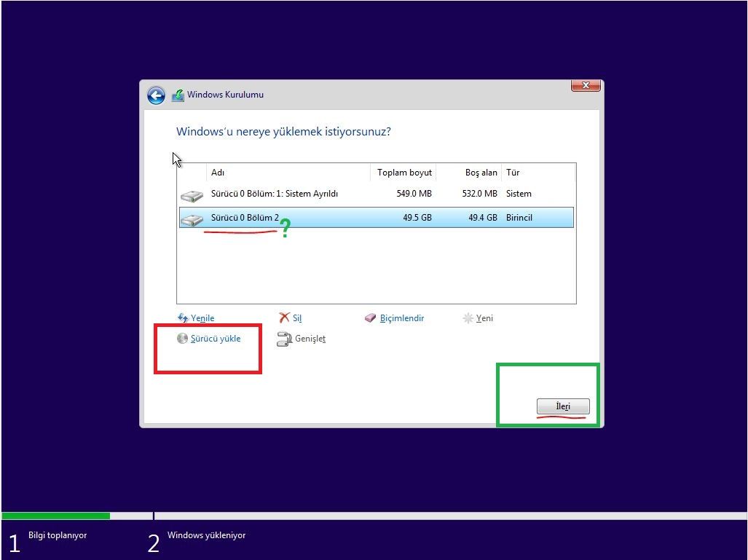This screenshot has height=560, width=748.
Task: Click the Sürücü yükle driver icon
Action: (x=181, y=338)
